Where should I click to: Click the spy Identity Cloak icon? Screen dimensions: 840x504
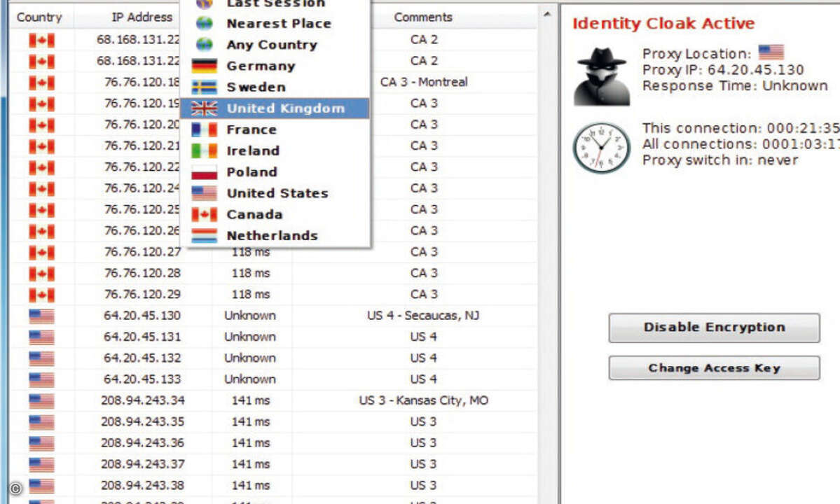pyautogui.click(x=601, y=77)
